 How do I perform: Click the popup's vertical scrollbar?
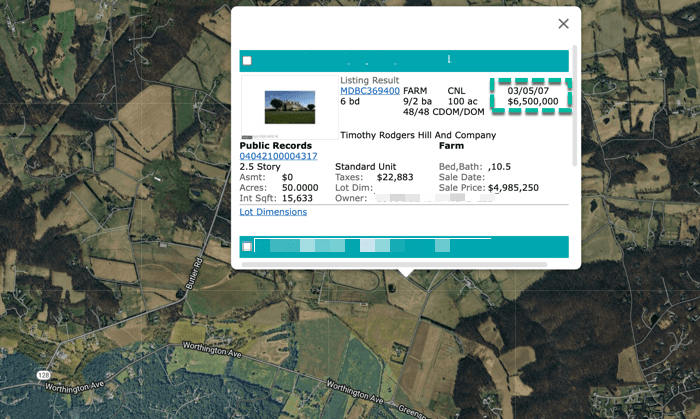[573, 100]
